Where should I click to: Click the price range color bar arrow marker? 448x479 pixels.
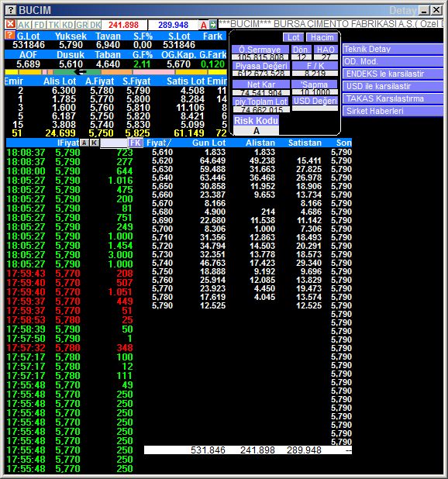click(x=81, y=72)
